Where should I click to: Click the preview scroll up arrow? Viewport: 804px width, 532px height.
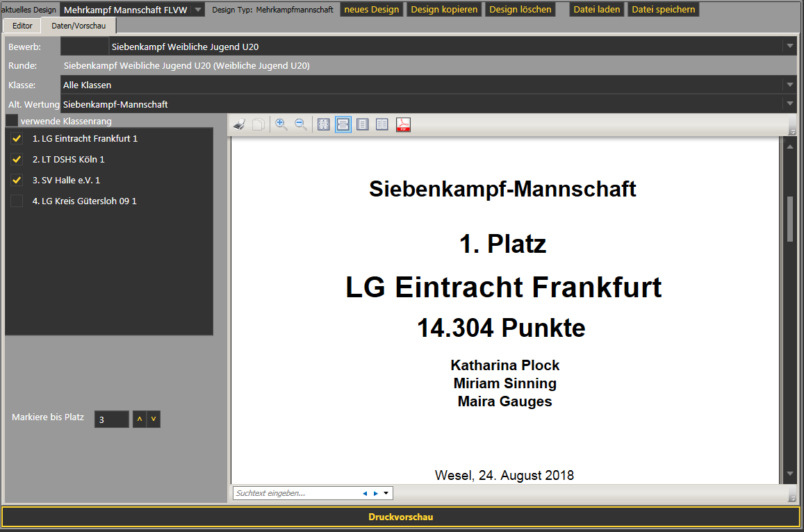coord(790,147)
